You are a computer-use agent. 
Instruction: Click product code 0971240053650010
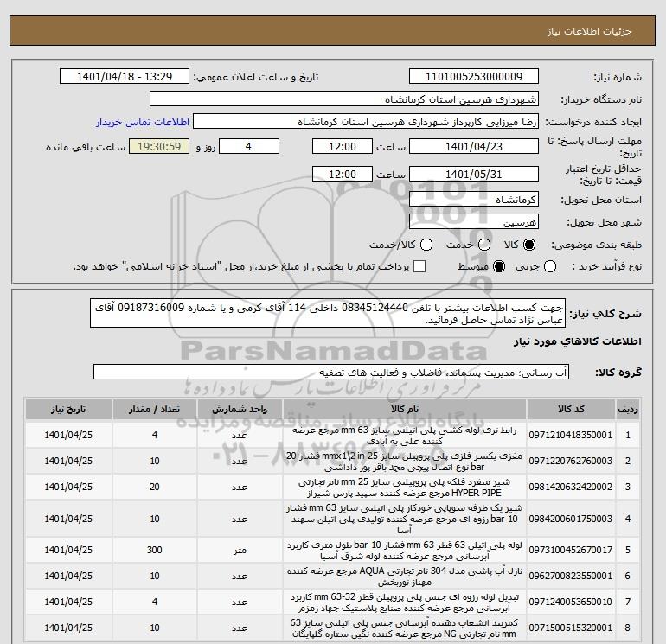pyautogui.click(x=571, y=602)
